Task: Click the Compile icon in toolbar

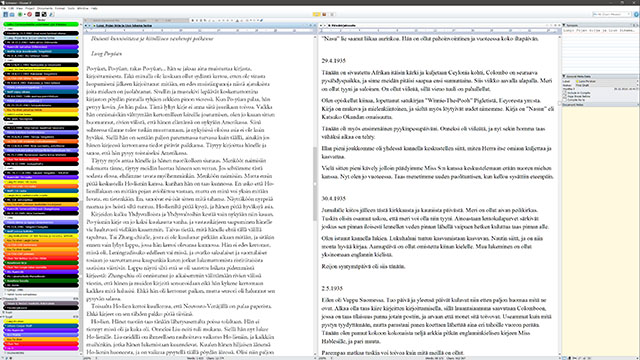Action: click(x=44, y=14)
